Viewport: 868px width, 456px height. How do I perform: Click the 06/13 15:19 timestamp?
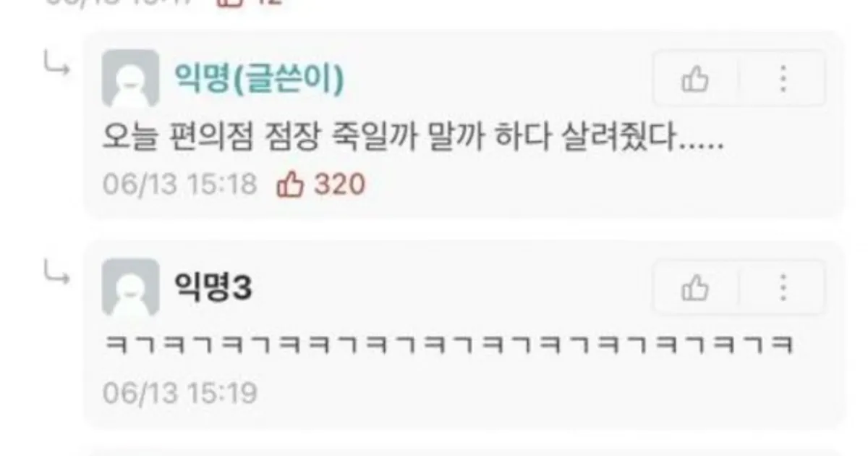point(179,394)
